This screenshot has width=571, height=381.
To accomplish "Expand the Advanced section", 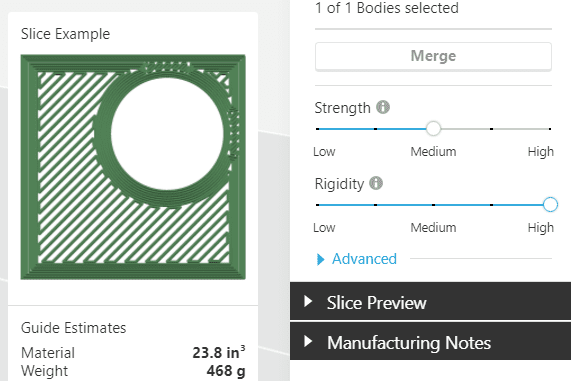I will pyautogui.click(x=357, y=259).
